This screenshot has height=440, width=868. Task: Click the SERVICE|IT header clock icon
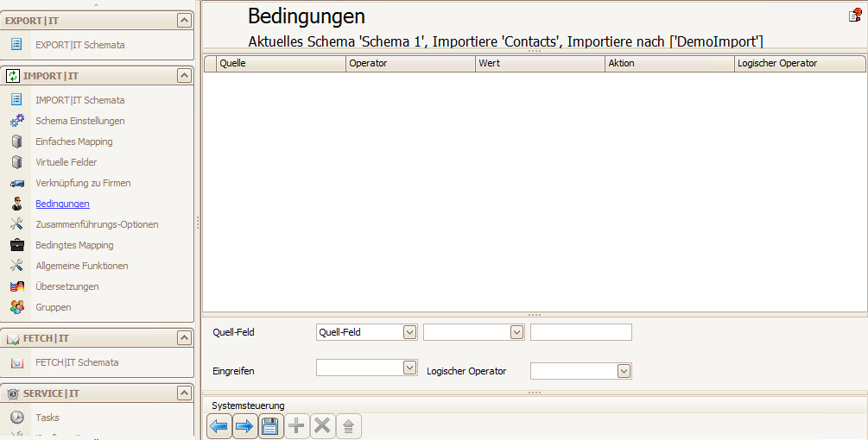pos(12,393)
